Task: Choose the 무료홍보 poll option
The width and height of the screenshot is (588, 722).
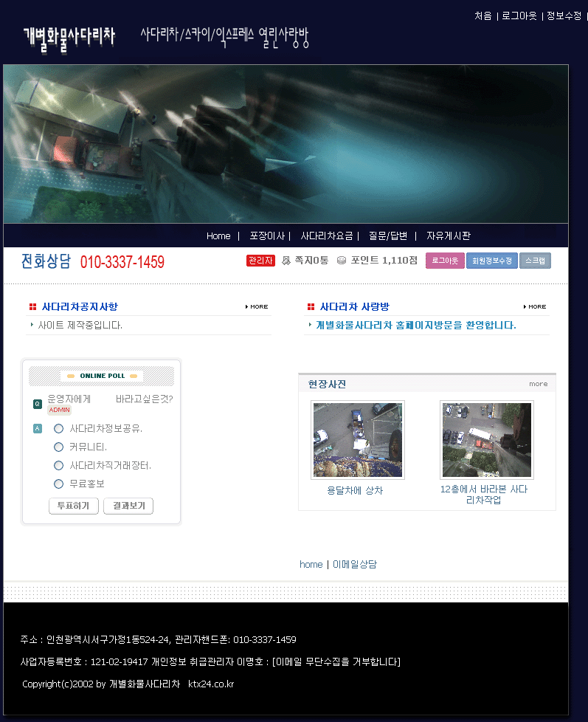Action: [59, 484]
